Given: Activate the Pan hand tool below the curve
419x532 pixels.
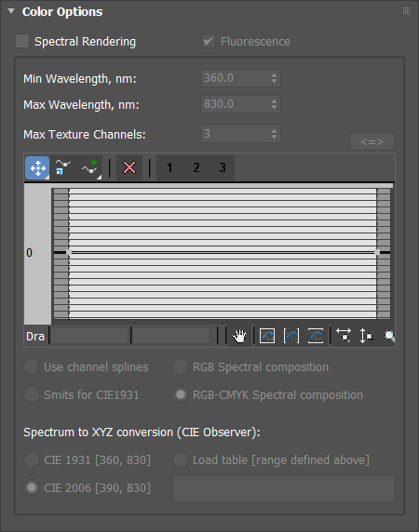Looking at the screenshot, I should [x=239, y=337].
